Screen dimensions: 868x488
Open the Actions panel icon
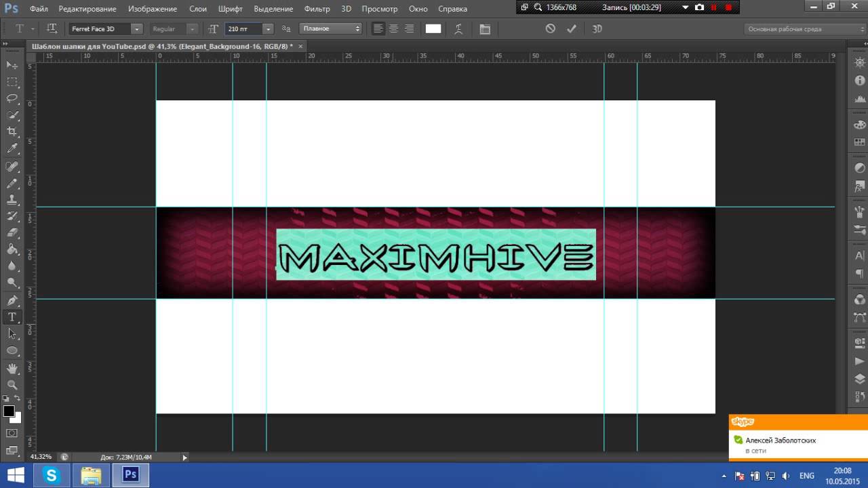(859, 361)
